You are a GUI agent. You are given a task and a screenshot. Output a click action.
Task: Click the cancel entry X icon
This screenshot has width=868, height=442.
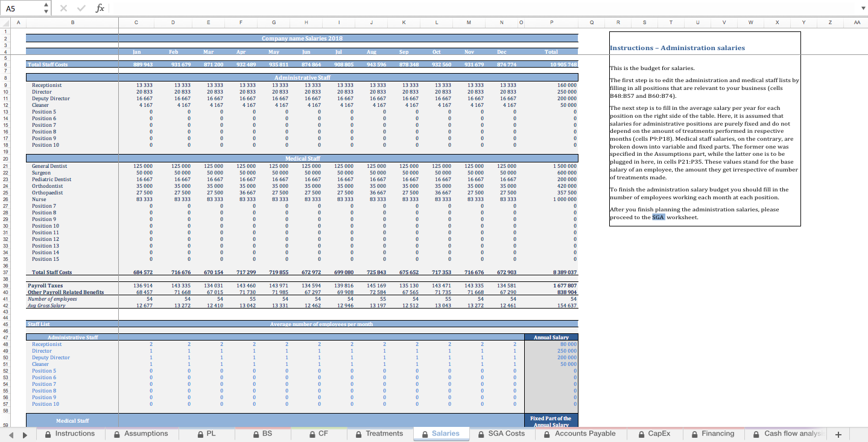coord(64,8)
